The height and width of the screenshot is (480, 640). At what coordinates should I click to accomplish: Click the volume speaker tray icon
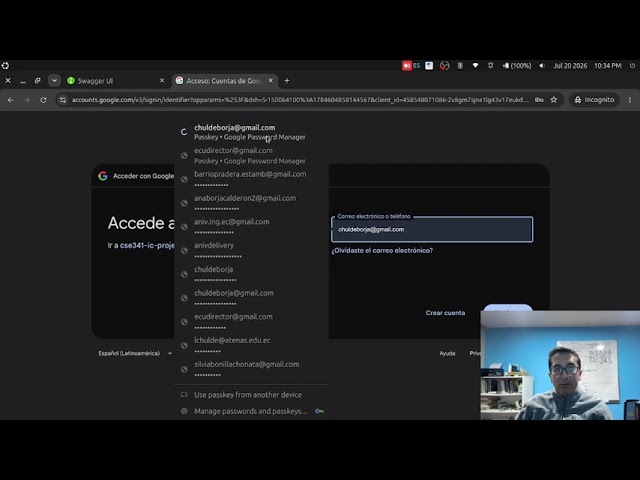(542, 65)
